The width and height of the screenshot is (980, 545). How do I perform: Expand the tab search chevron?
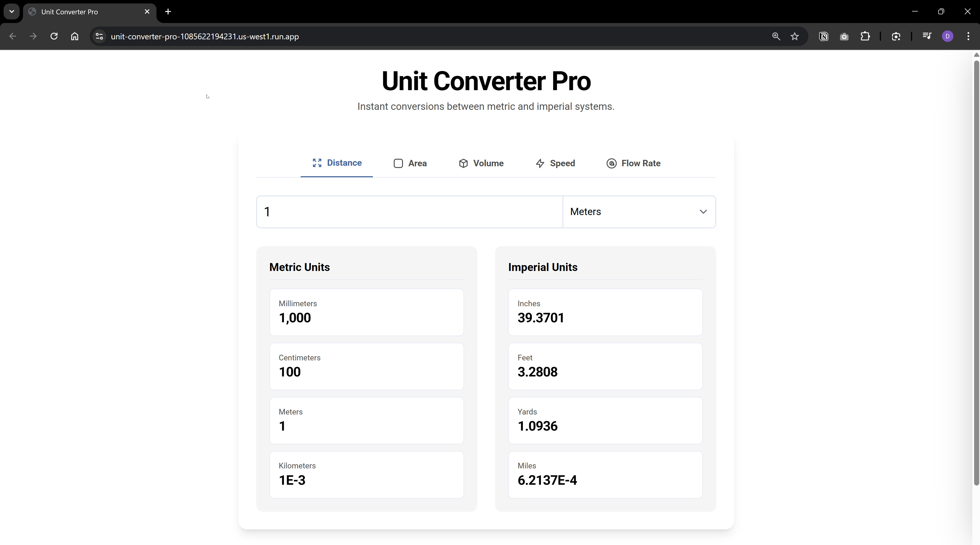pyautogui.click(x=12, y=11)
